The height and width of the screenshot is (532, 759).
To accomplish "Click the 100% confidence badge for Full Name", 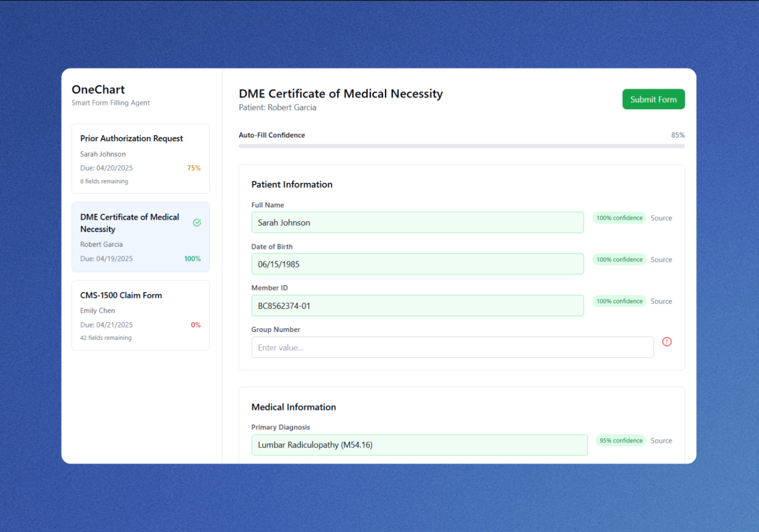I will (619, 217).
